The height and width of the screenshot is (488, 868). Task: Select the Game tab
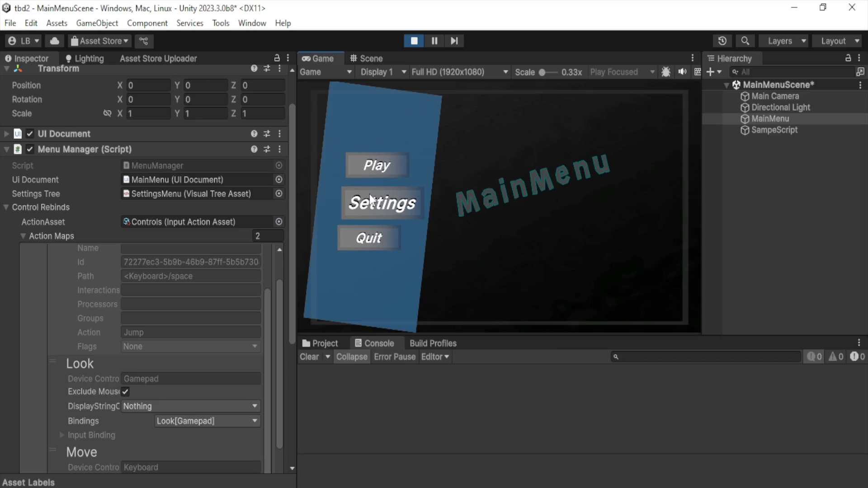(x=318, y=58)
